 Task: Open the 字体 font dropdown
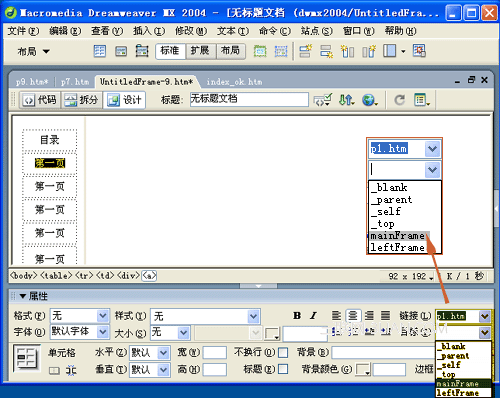[102, 331]
